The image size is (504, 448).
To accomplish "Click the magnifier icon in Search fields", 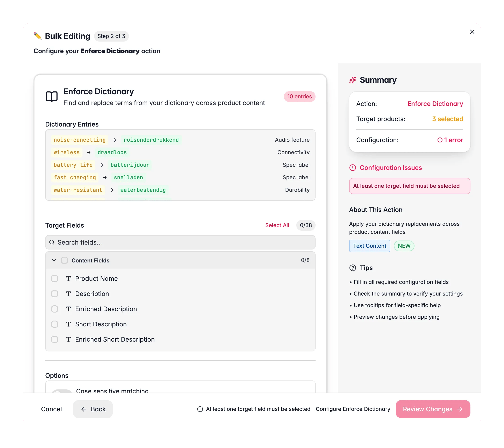I will 52,242.
